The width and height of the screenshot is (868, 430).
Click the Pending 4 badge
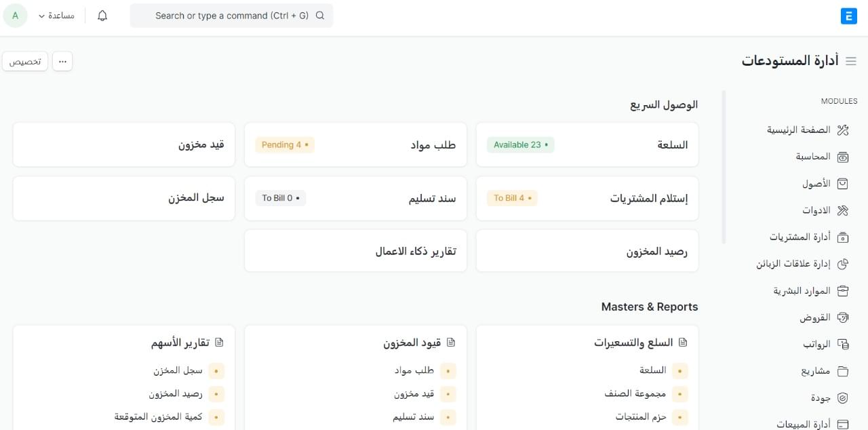tap(285, 144)
